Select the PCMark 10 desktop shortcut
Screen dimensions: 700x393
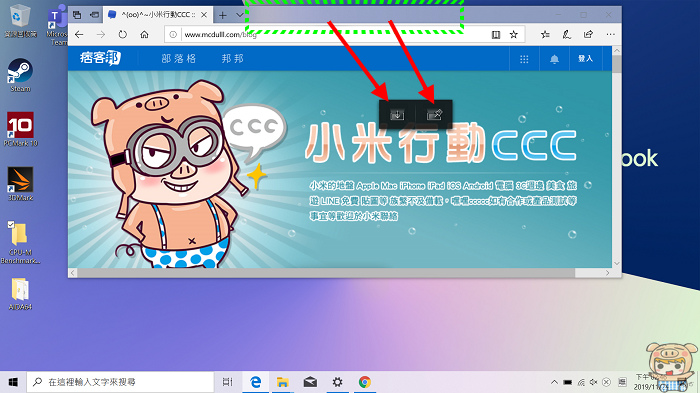click(20, 129)
